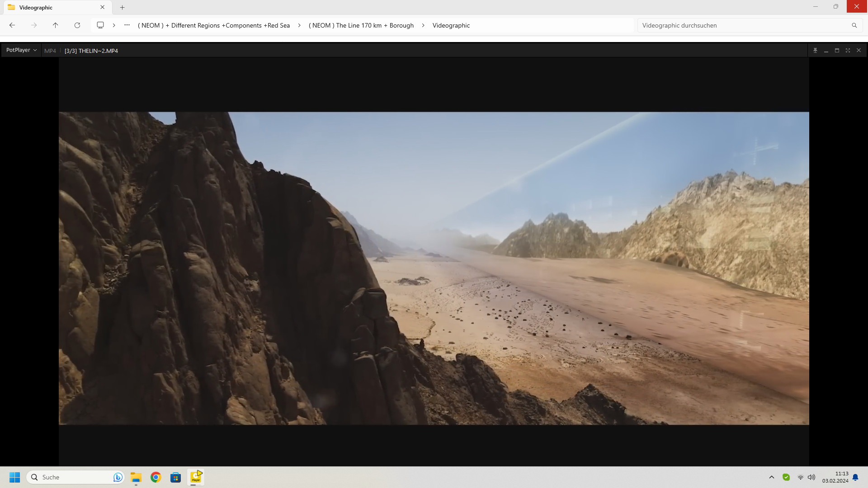Show hidden breadcrumb path with ellipsis
The image size is (868, 488).
point(127,25)
